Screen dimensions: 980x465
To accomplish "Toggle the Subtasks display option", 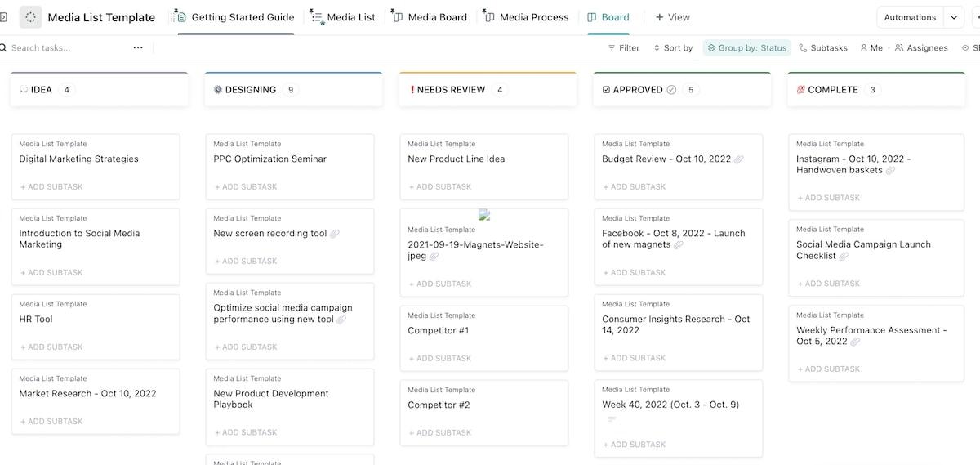I will (x=822, y=48).
